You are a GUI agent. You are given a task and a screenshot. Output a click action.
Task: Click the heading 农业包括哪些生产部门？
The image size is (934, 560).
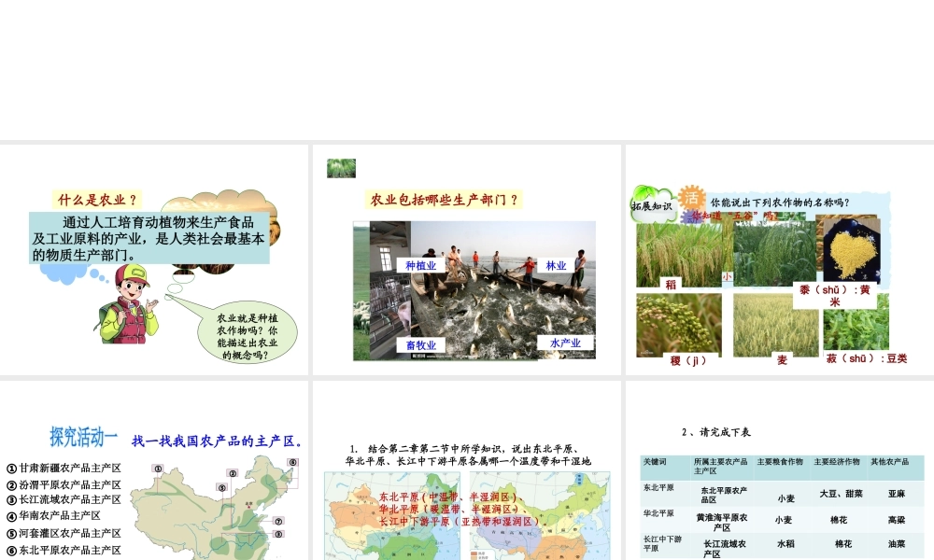tap(445, 200)
